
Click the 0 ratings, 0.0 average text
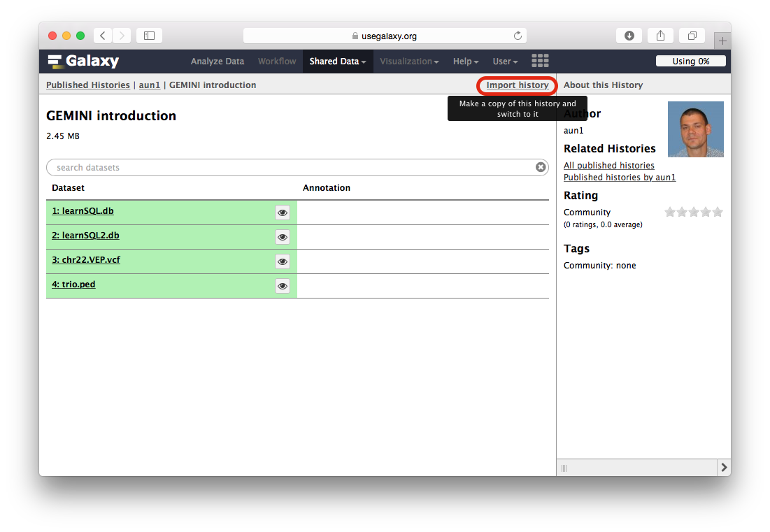coord(603,224)
